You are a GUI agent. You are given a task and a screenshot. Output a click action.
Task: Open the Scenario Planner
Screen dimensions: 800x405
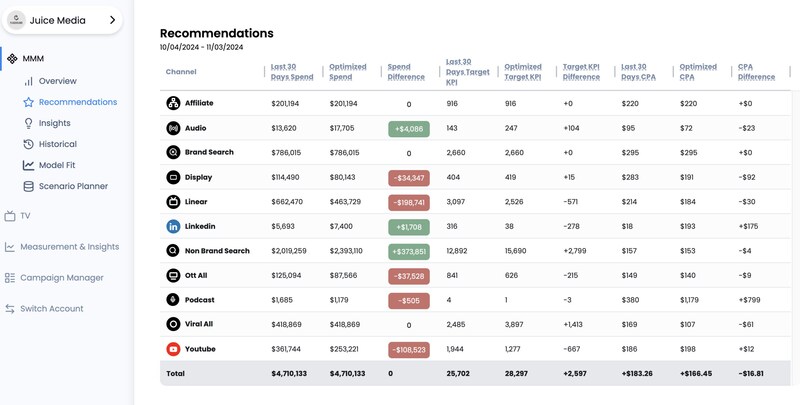[x=72, y=186]
